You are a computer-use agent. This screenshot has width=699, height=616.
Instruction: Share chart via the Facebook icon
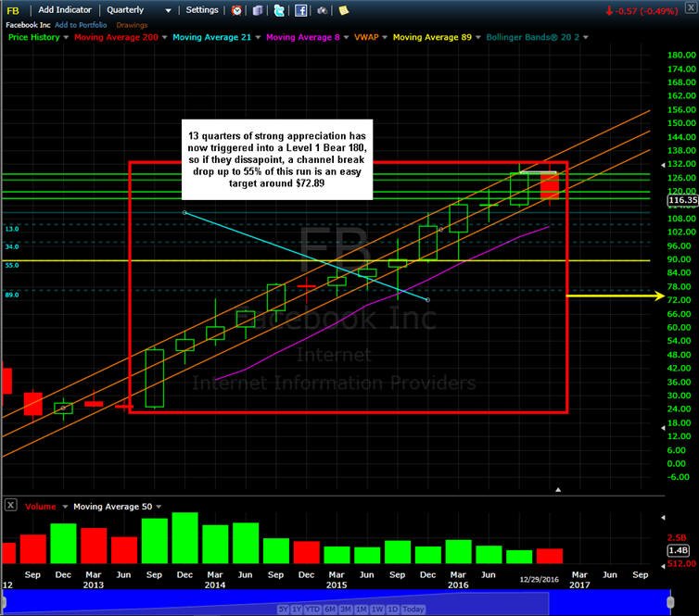(x=301, y=10)
